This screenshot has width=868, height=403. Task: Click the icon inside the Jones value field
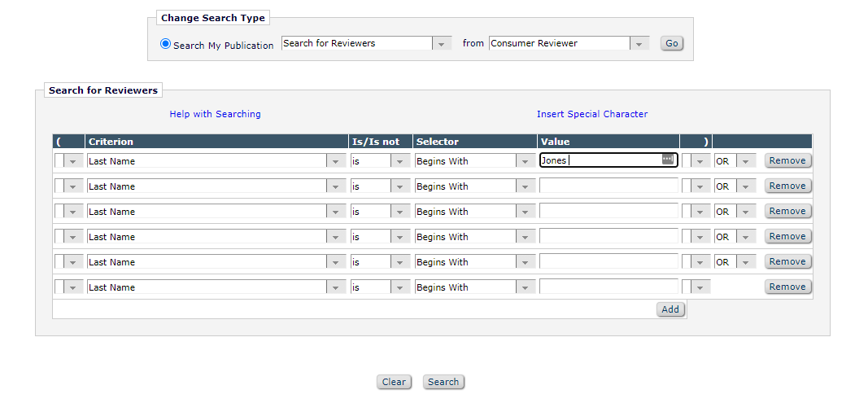668,160
